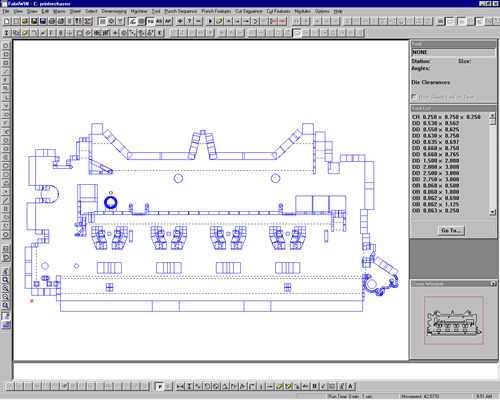Image resolution: width=500 pixels, height=400 pixels.
Task: Click the open folder icon
Action: tap(25, 21)
